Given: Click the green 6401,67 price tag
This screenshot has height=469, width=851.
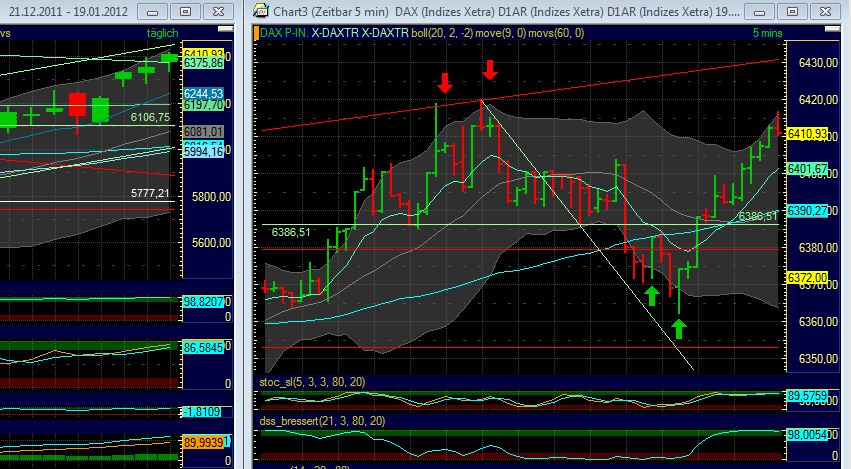Looking at the screenshot, I should pos(808,169).
